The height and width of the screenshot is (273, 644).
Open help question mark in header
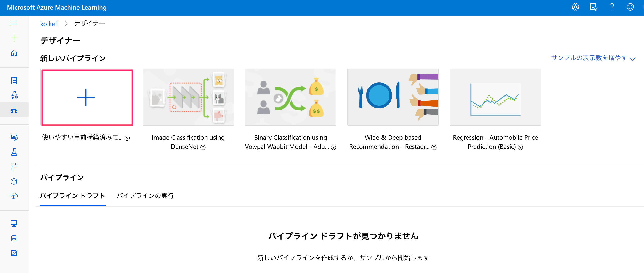pos(612,7)
